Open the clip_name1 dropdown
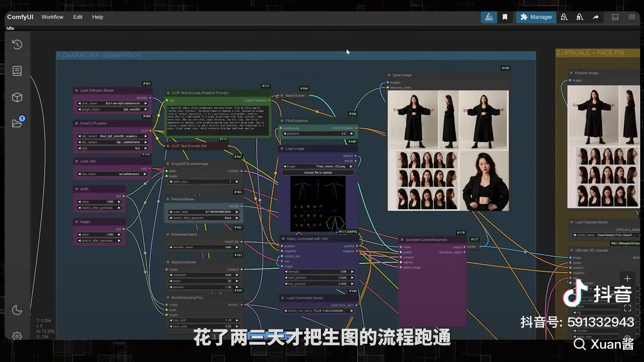Image resolution: width=644 pixels, height=362 pixels. coord(113,136)
